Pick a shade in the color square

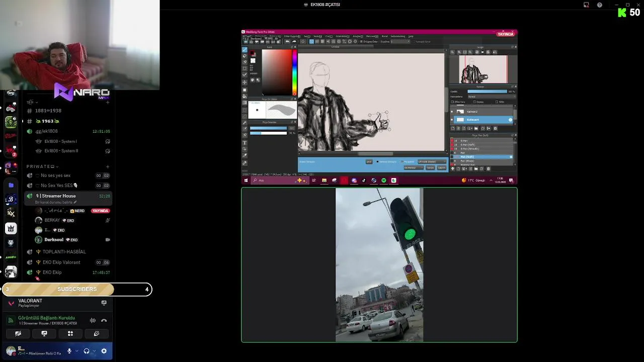277,72
